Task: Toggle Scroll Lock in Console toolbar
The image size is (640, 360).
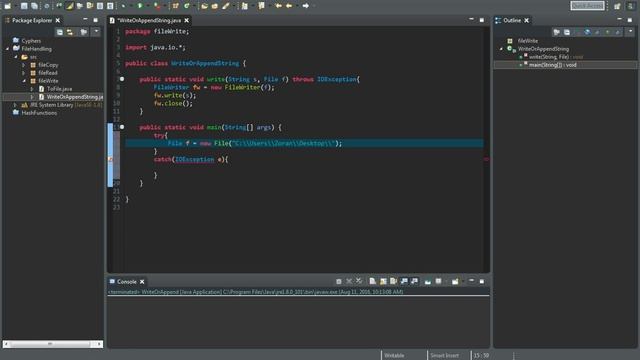Action: click(x=383, y=281)
